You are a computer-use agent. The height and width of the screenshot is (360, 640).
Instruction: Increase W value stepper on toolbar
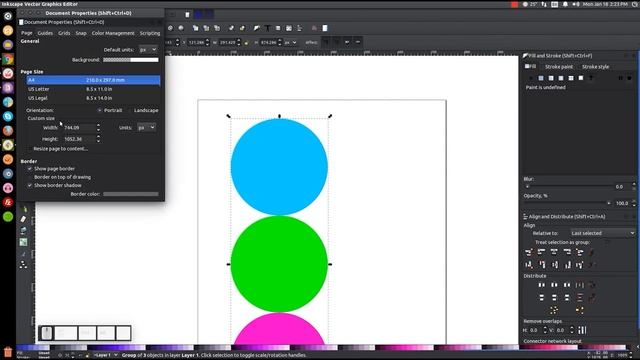click(x=239, y=40)
